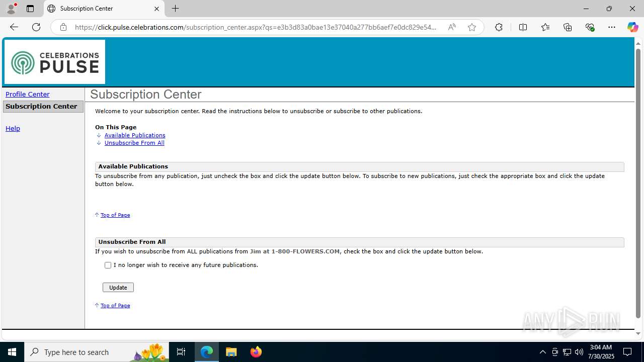Click first Top of Page link under Available Publications

(x=115, y=215)
